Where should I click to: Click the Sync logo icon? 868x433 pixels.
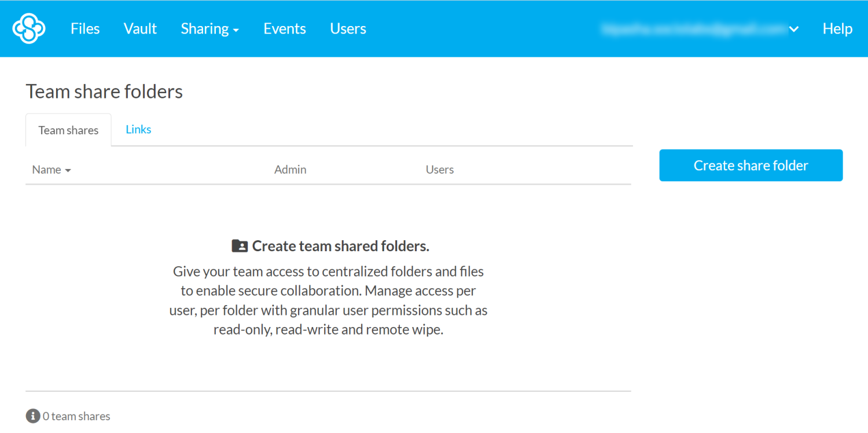[28, 28]
